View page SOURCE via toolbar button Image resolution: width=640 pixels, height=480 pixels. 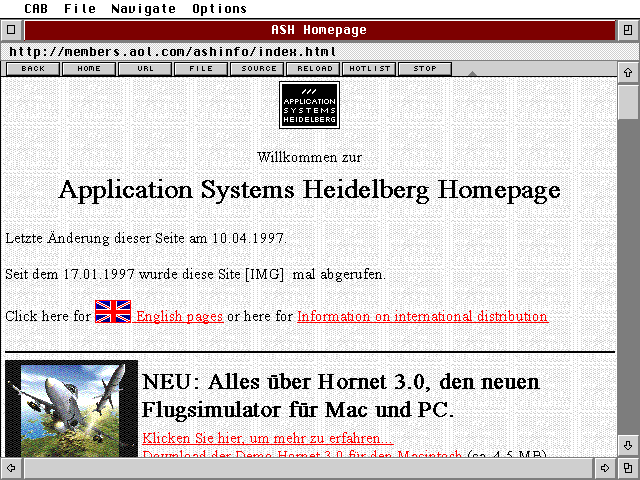coord(258,69)
